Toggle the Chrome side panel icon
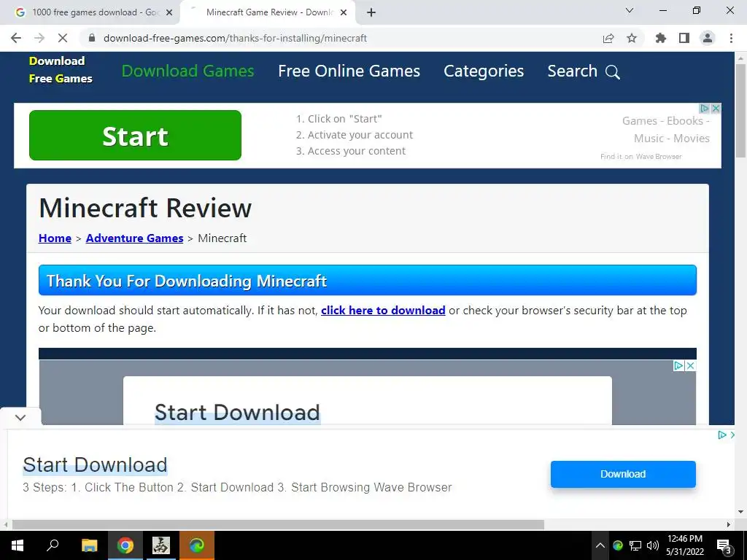 coord(684,38)
